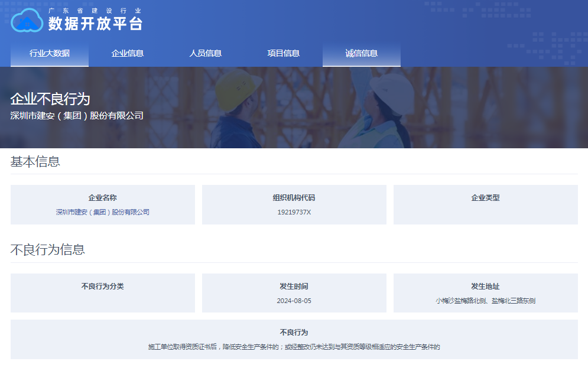Click the date 2024-08-05
Viewport: 588px width, 371px height.
pos(294,301)
